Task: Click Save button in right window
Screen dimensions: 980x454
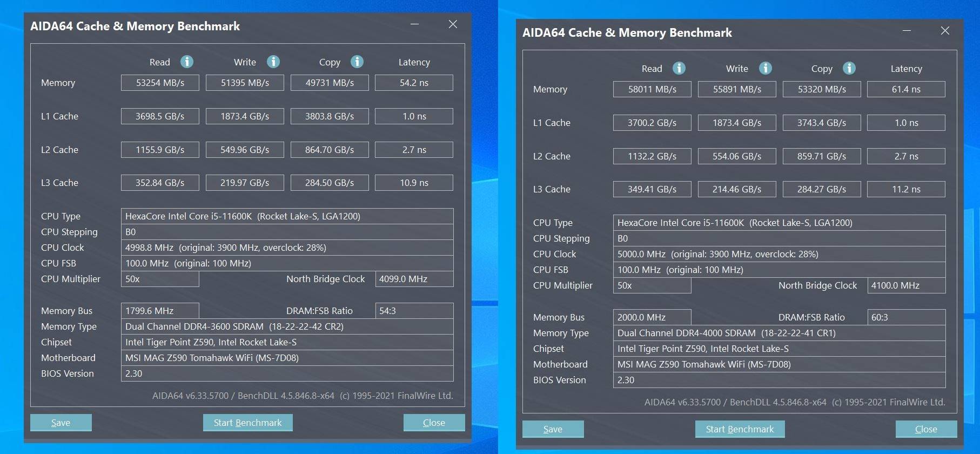Action: click(553, 429)
